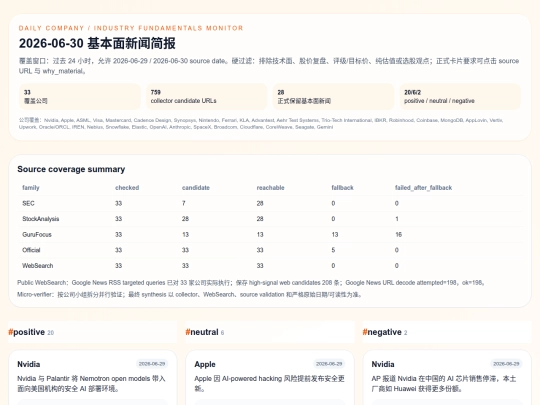Viewport: 540px width, 405px height.
Task: Select the 'SEC' row label
Action: 28,203
